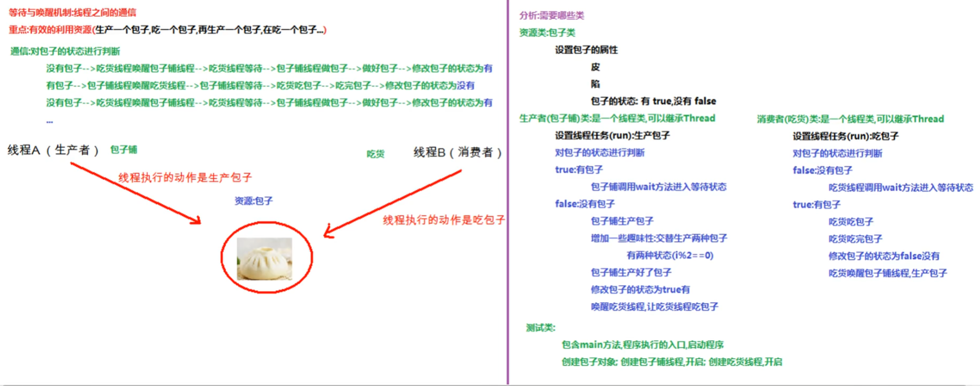The height and width of the screenshot is (386, 980).
Task: Click 'false:没有包子' under the producer class
Action: point(584,204)
